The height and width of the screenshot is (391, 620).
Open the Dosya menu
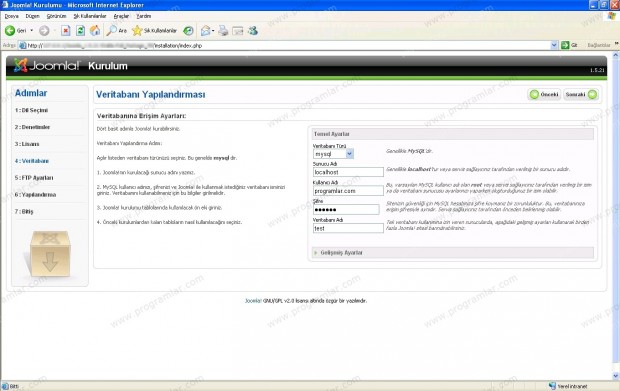(11, 16)
